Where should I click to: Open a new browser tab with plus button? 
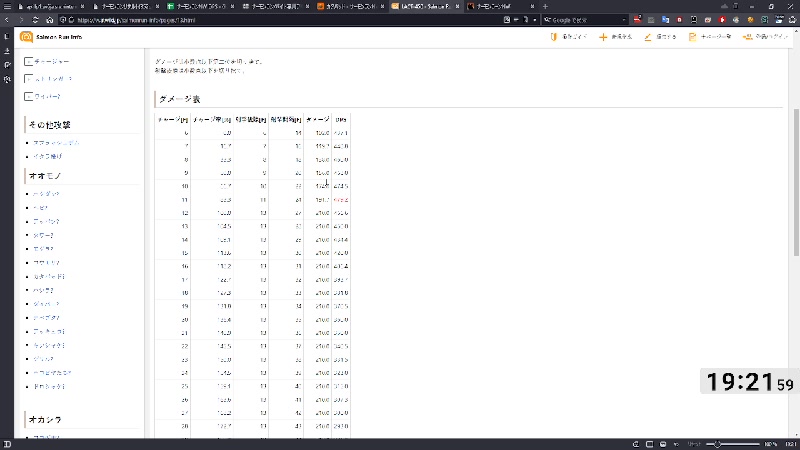[545, 6]
